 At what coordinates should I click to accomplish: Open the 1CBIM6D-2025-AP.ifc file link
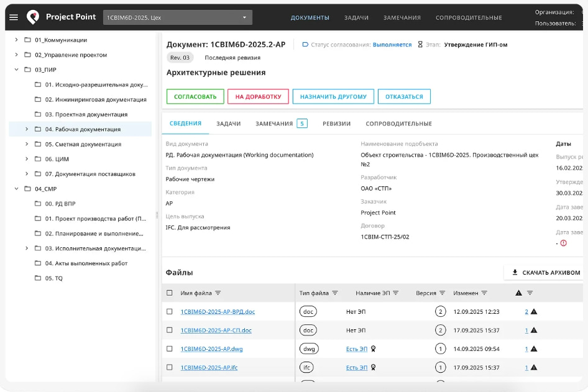pos(209,368)
